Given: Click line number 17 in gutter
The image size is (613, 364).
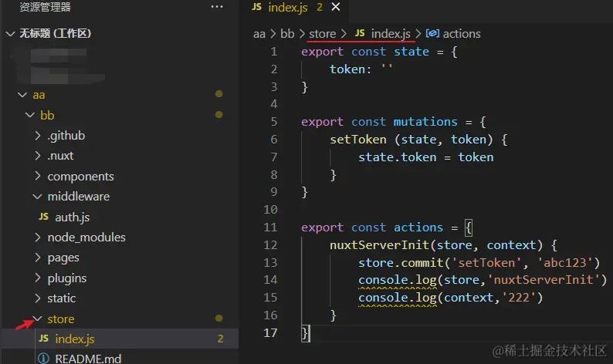Looking at the screenshot, I should tap(270, 332).
